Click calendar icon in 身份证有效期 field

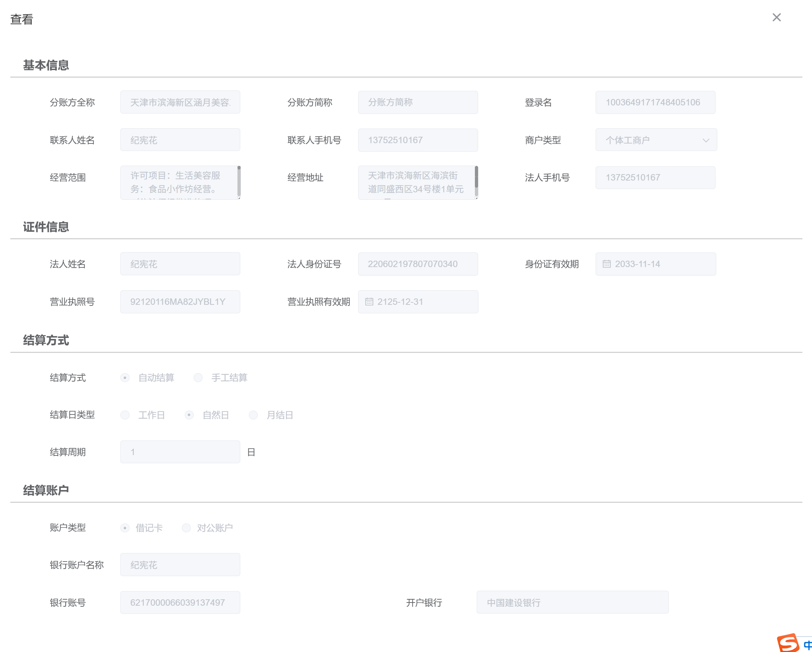[606, 264]
